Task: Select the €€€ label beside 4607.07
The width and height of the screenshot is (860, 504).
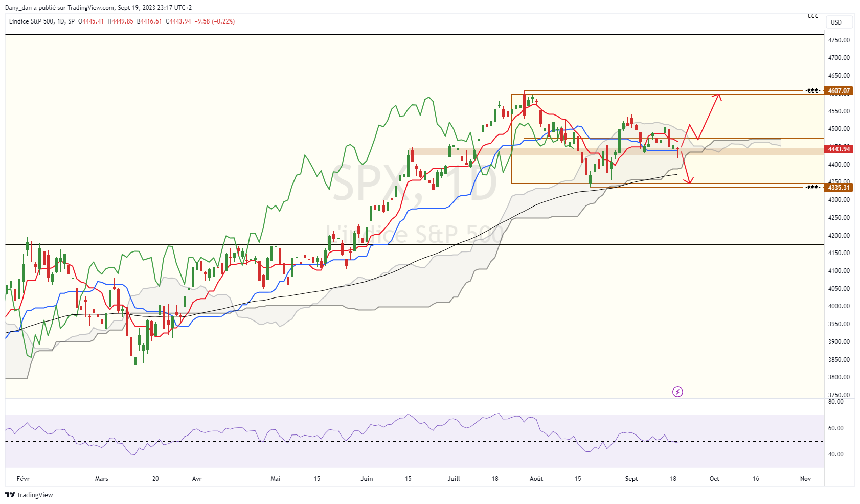Action: [x=813, y=90]
